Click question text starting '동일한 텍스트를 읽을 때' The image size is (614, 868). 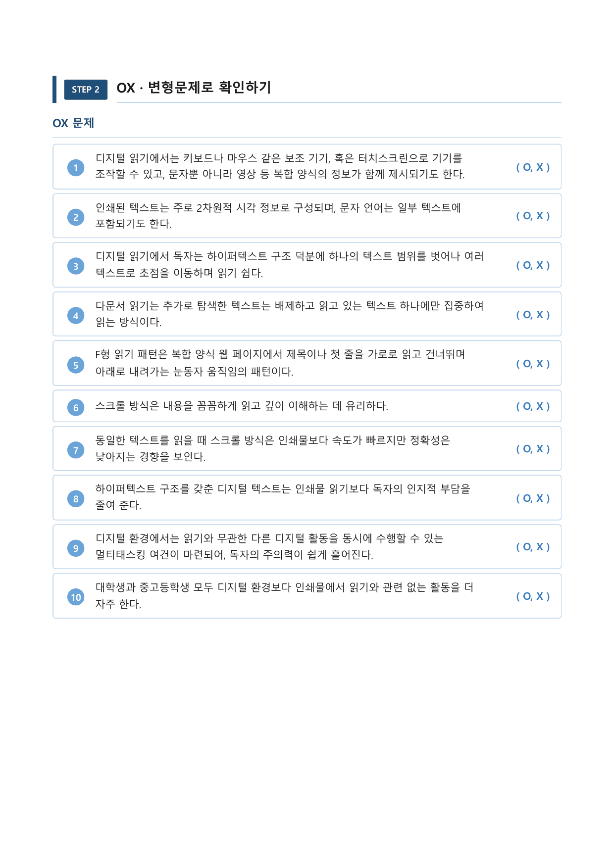(273, 448)
